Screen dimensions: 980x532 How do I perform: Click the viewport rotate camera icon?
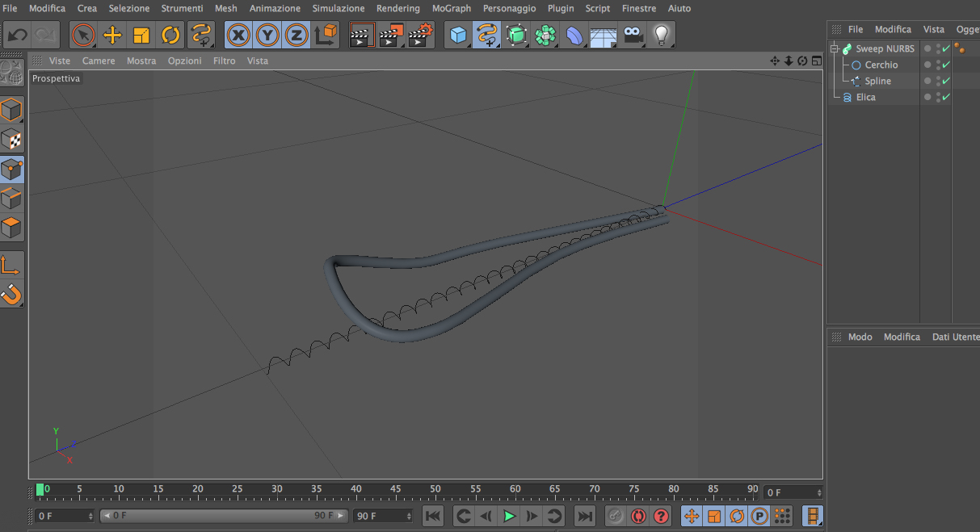click(x=802, y=61)
